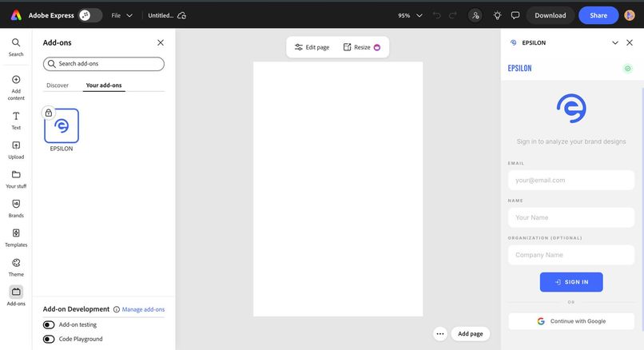Open Templates in the sidebar
This screenshot has width=644, height=350.
pos(16,237)
